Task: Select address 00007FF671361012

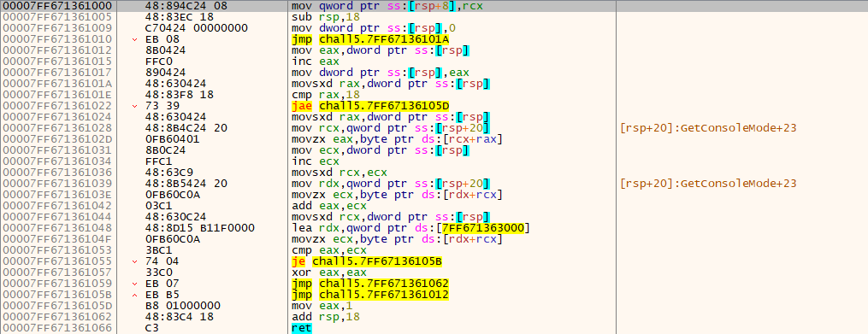Action: tap(56, 50)
